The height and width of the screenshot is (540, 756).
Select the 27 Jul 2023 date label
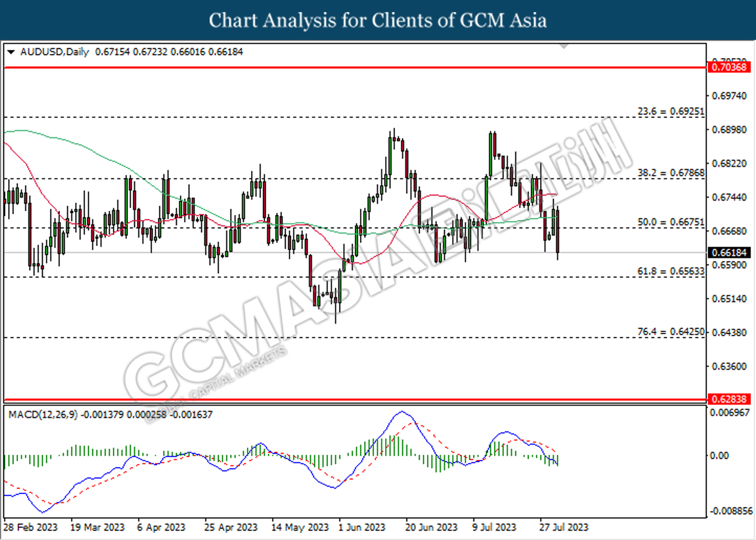(x=563, y=527)
